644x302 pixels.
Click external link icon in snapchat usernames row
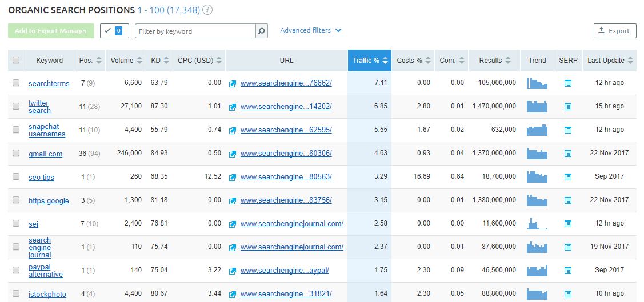click(233, 131)
